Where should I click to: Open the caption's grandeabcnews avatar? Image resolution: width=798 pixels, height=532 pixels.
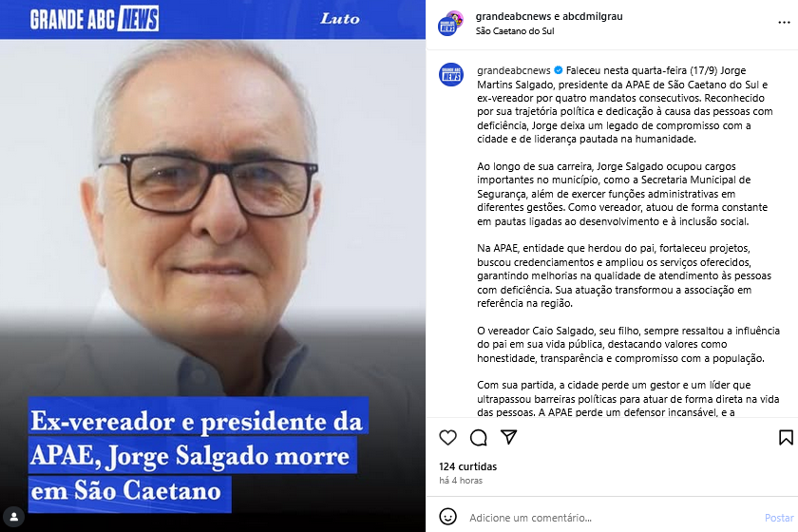point(451,75)
